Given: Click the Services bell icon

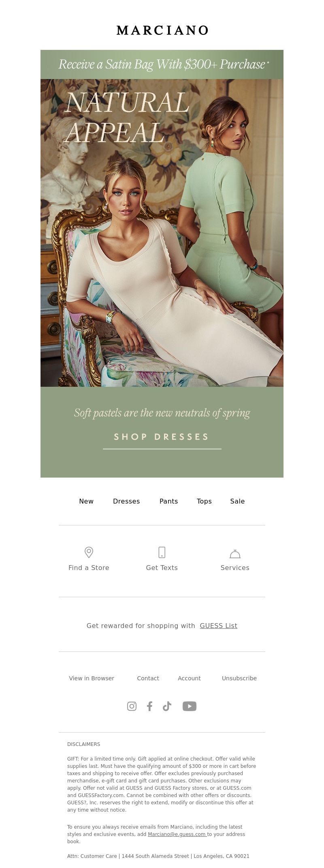Looking at the screenshot, I should 235,553.
